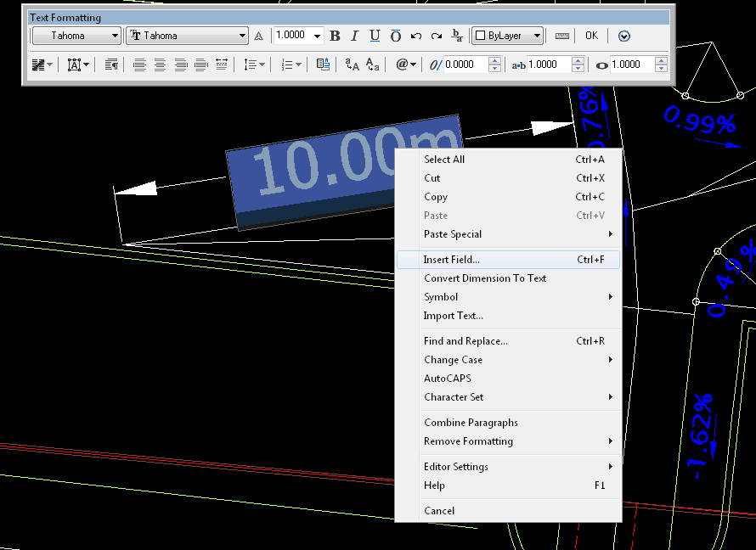Select Convert Dimension To Text

point(485,278)
